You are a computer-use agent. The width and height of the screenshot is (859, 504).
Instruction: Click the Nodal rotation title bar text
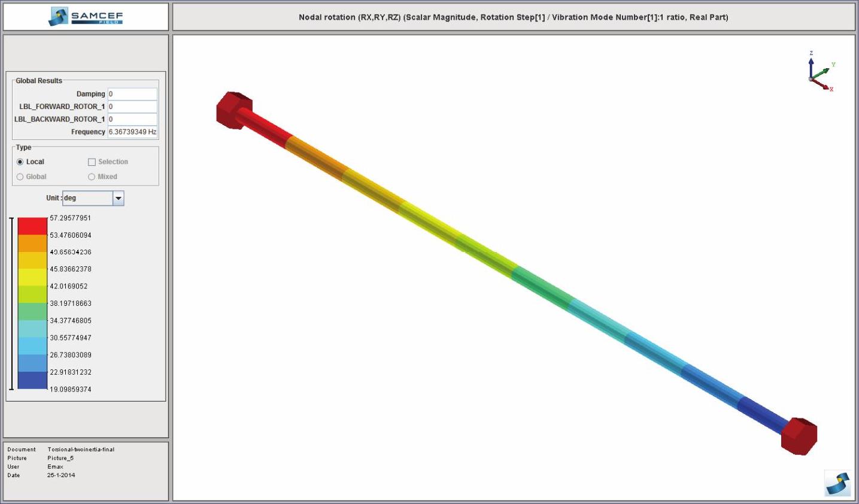click(x=513, y=17)
